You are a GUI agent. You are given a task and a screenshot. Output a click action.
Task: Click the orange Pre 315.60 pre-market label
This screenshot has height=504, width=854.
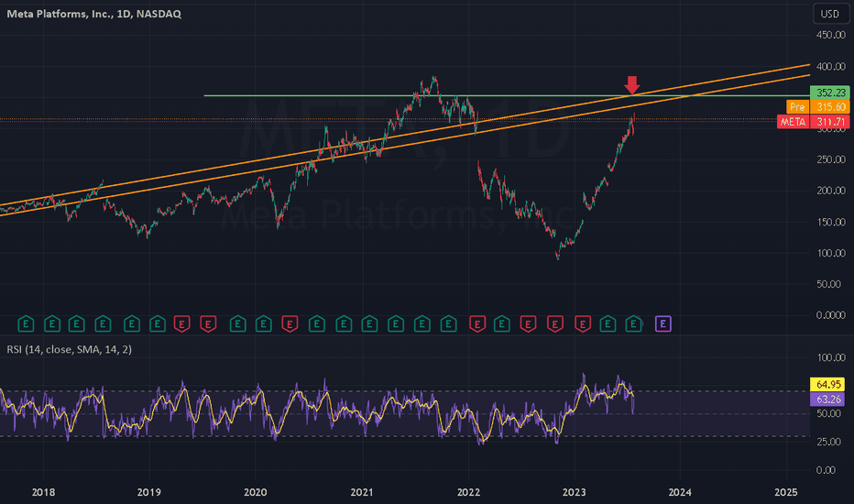(818, 107)
